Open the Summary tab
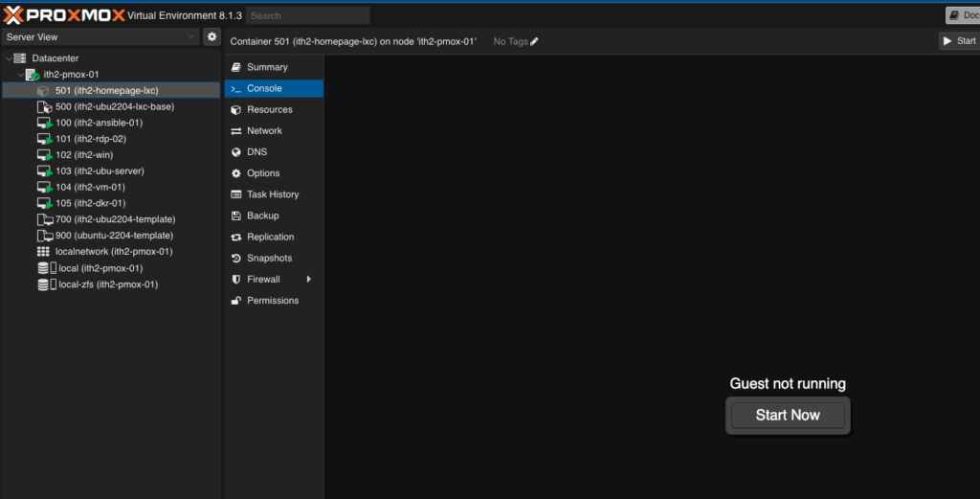 point(274,67)
